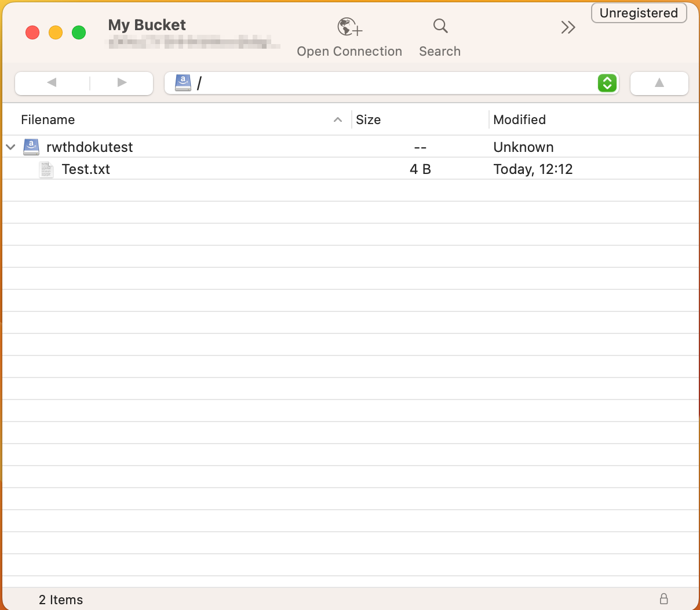Minimize the window with yellow button
This screenshot has height=610, width=700.
tap(56, 32)
